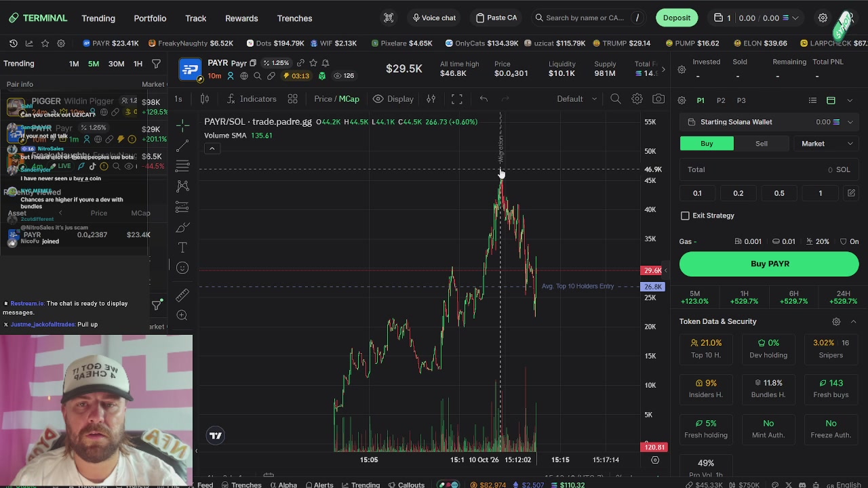Take a chart snapshot with camera icon
The height and width of the screenshot is (488, 868).
pyautogui.click(x=658, y=99)
